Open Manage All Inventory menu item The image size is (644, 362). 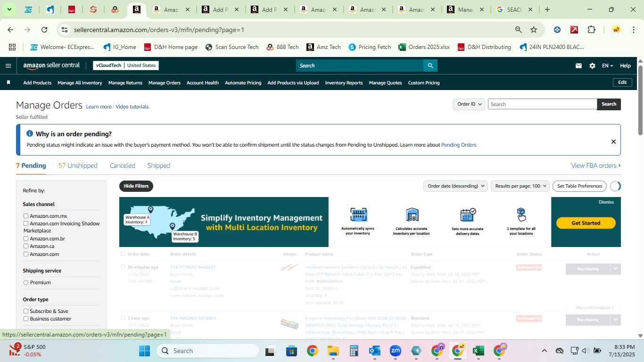point(80,82)
